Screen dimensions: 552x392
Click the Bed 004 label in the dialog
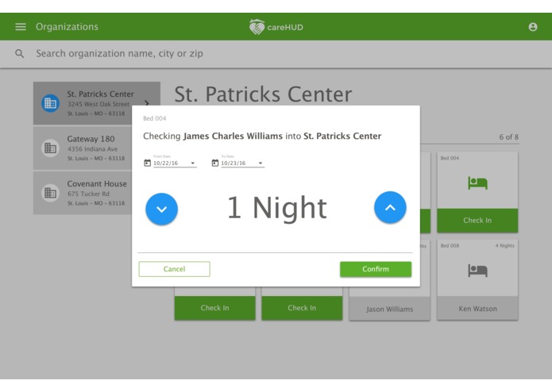coord(155,118)
